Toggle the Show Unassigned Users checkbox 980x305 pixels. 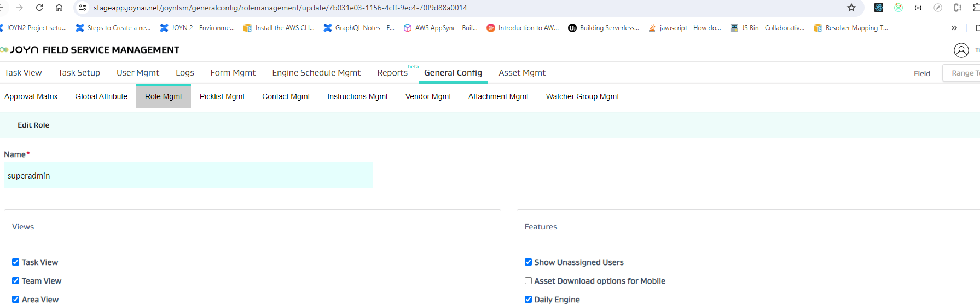(x=528, y=262)
